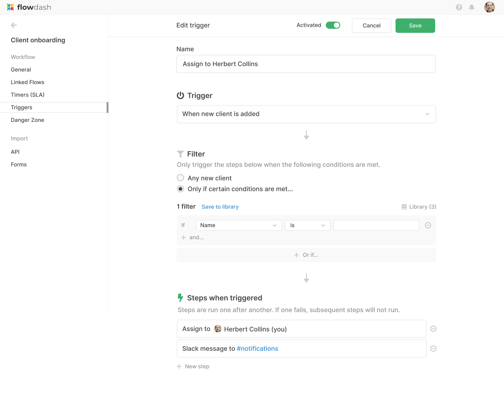Click Save to library link
The image size is (504, 420).
(220, 207)
